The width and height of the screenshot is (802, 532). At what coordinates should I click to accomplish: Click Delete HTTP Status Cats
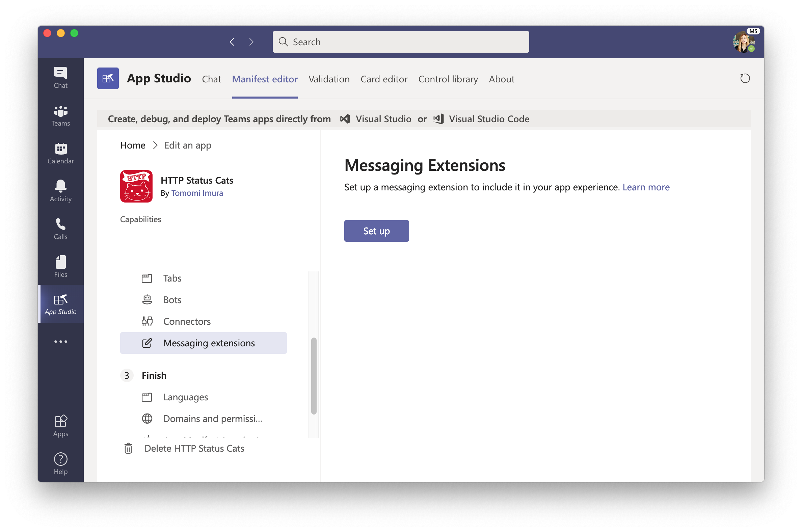194,449
